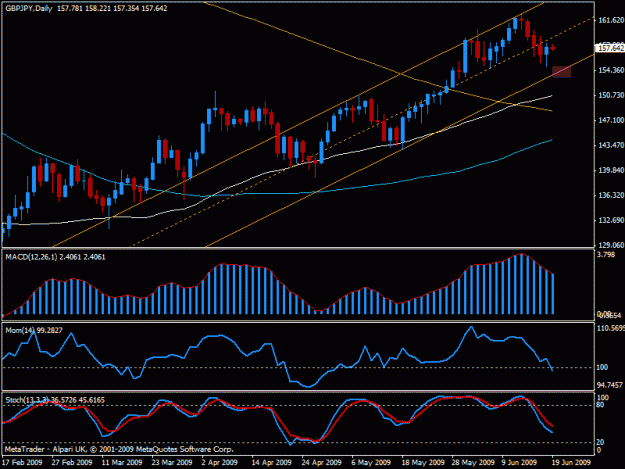Image resolution: width=625 pixels, height=469 pixels.
Task: Click the 154.360 price scale label
Action: 611,70
